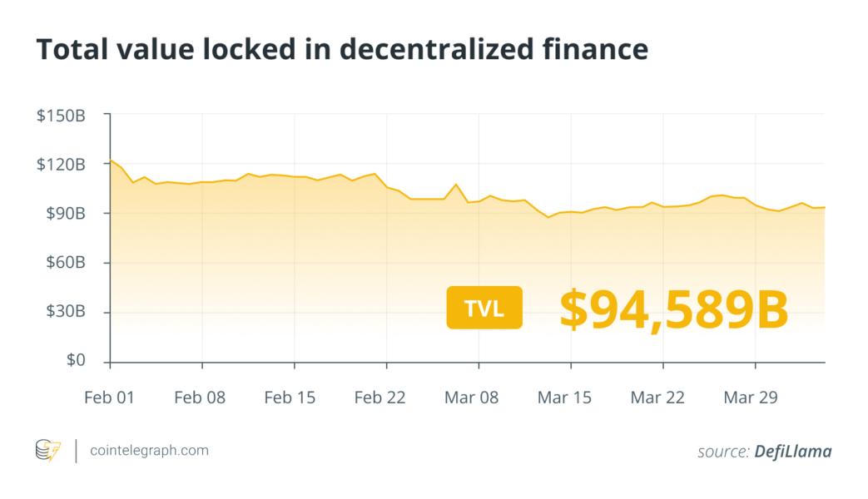Click the Feb 01 date label
868x499 pixels.
click(x=109, y=398)
